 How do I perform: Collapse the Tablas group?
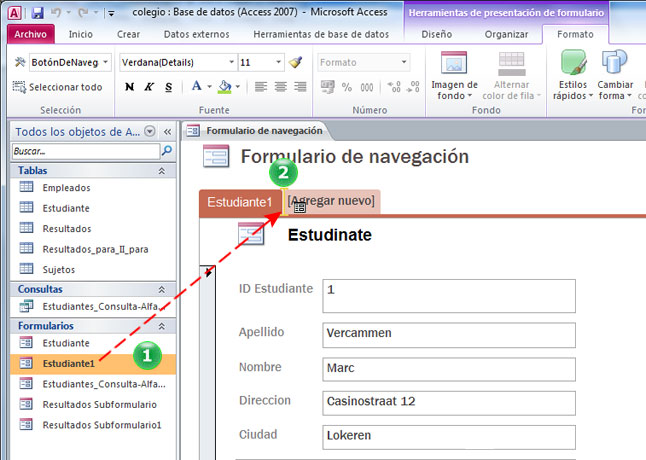[162, 170]
